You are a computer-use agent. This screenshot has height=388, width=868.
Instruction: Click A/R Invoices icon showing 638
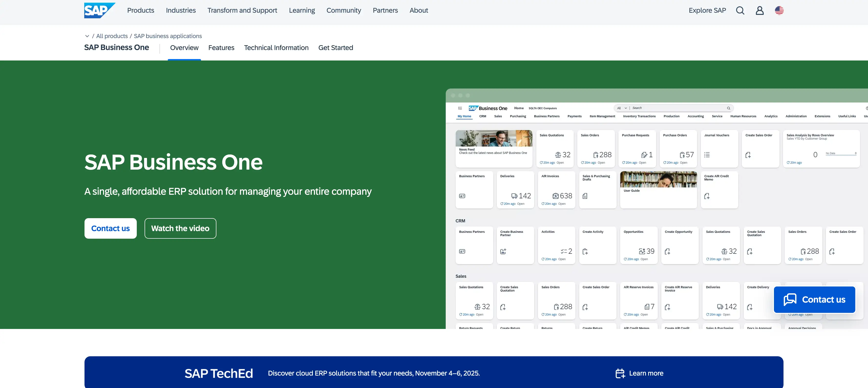(555, 196)
